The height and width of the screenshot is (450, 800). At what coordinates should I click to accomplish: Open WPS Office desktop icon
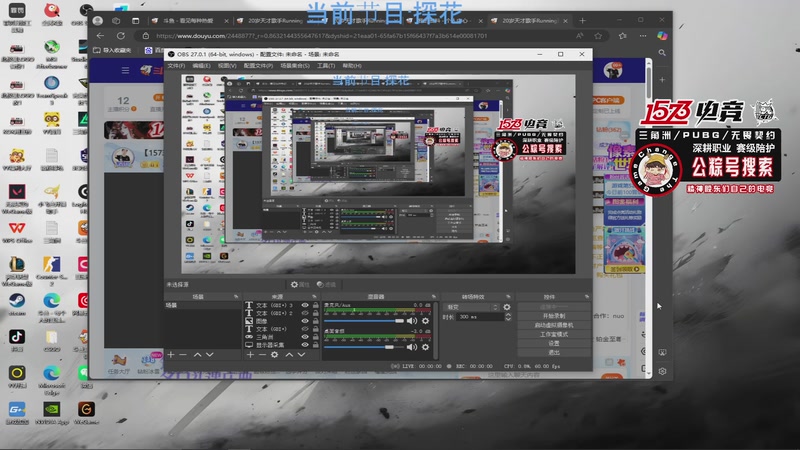17,231
